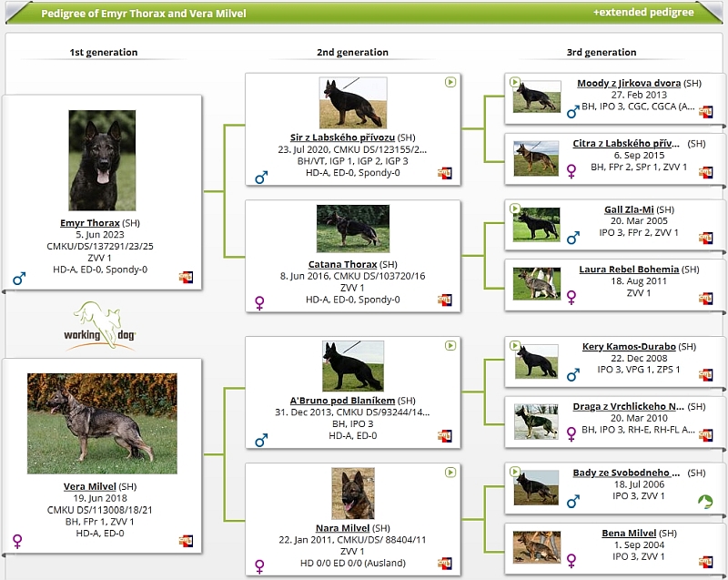Open the Emyr Thorax profile link
Screen dimensions: 728x580
point(89,222)
